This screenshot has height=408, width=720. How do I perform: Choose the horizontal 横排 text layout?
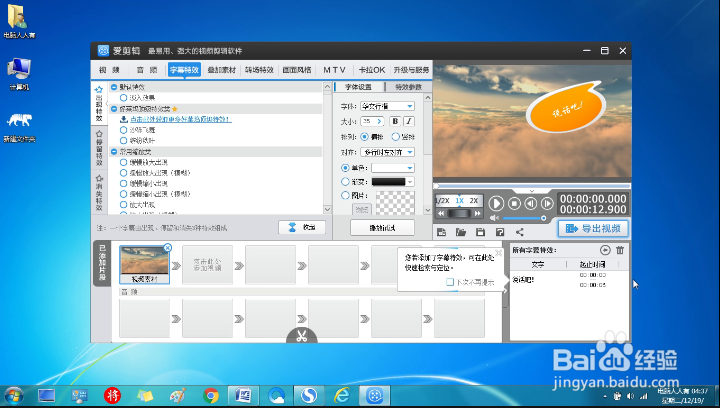click(365, 137)
